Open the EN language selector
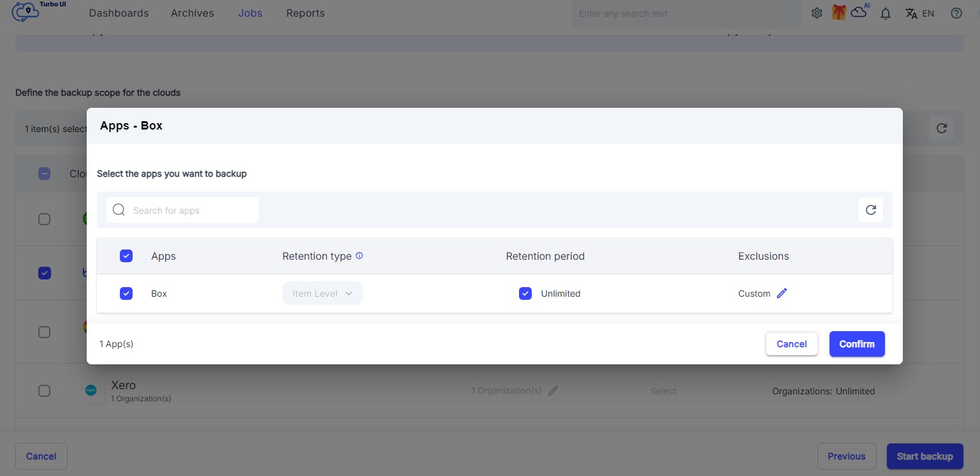 click(920, 13)
